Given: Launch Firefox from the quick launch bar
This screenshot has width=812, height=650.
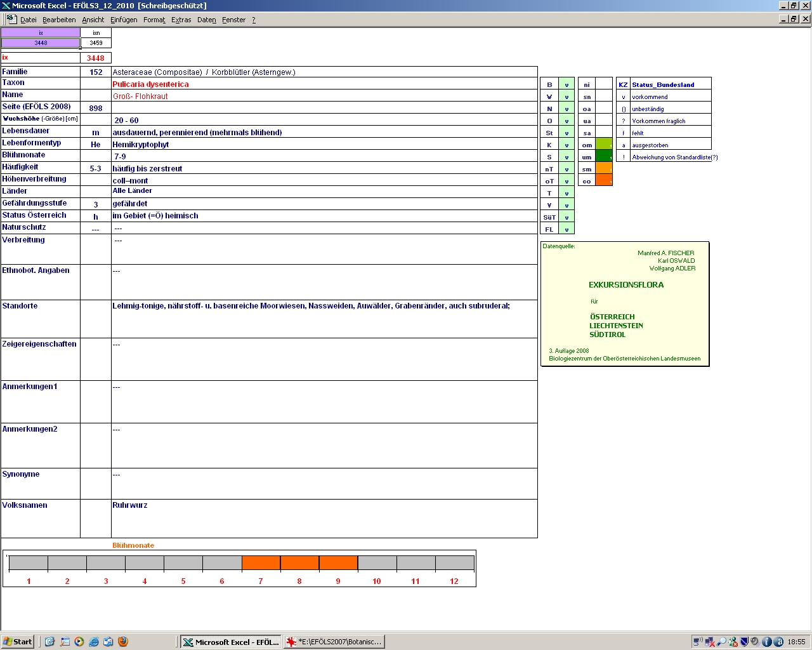Looking at the screenshot, I should point(123,642).
